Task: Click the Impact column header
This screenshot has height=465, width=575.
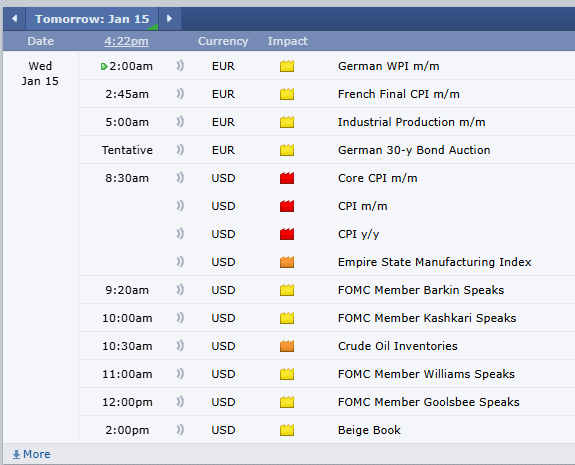Action: 288,41
